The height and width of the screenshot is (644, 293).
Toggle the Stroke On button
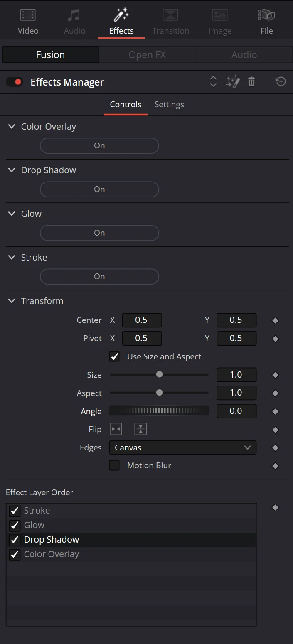99,277
